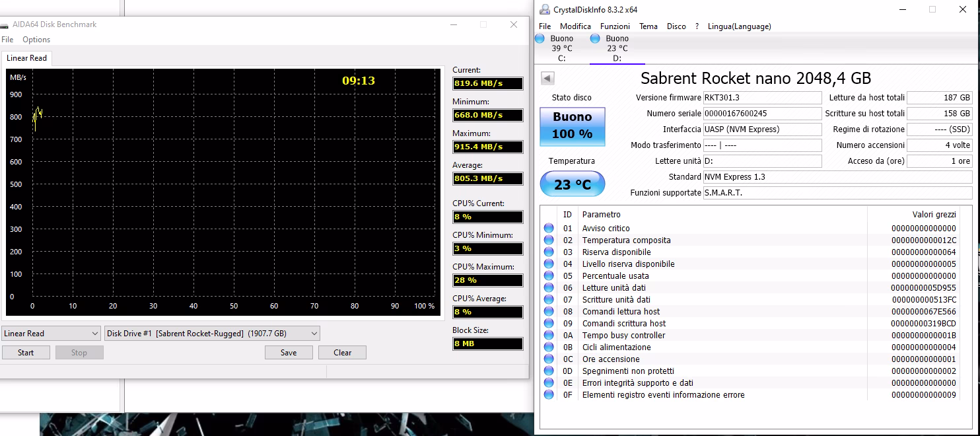Click status orb for Riserva disponibile
The width and height of the screenshot is (980, 436).
point(549,252)
